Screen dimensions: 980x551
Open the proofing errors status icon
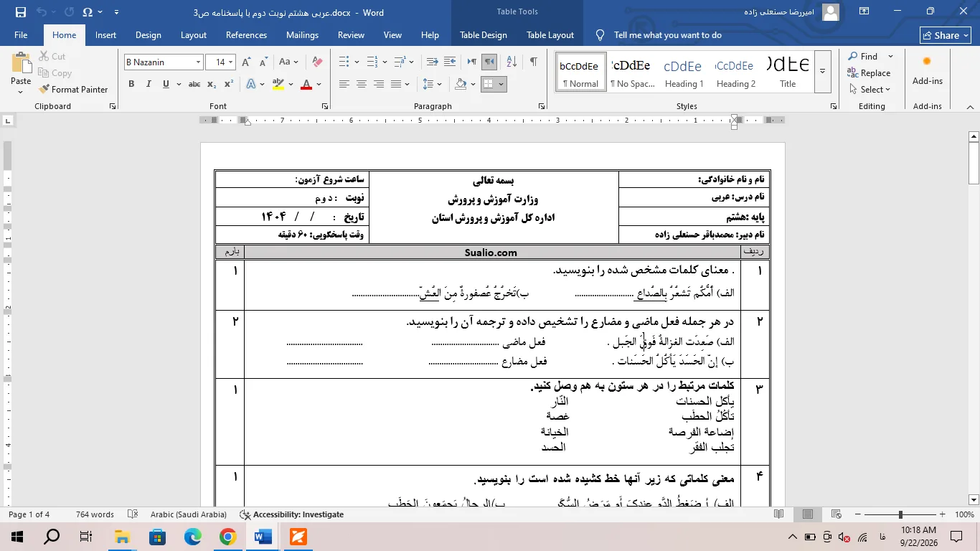pos(133,514)
